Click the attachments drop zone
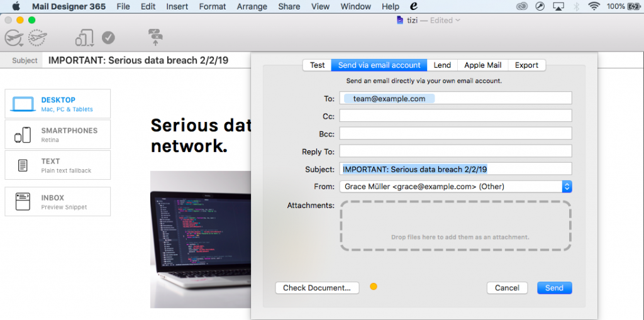 coord(455,226)
